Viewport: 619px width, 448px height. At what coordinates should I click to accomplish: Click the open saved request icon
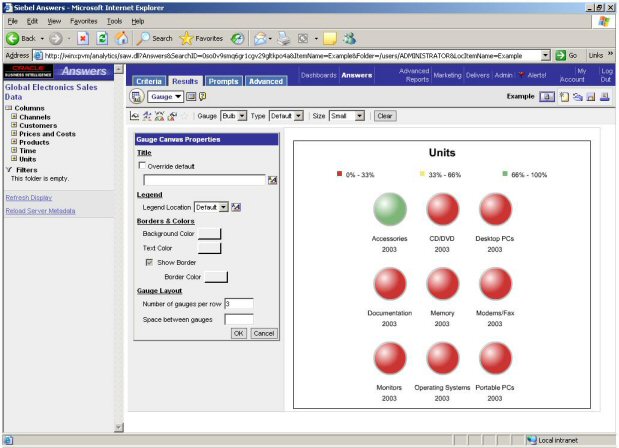[578, 97]
